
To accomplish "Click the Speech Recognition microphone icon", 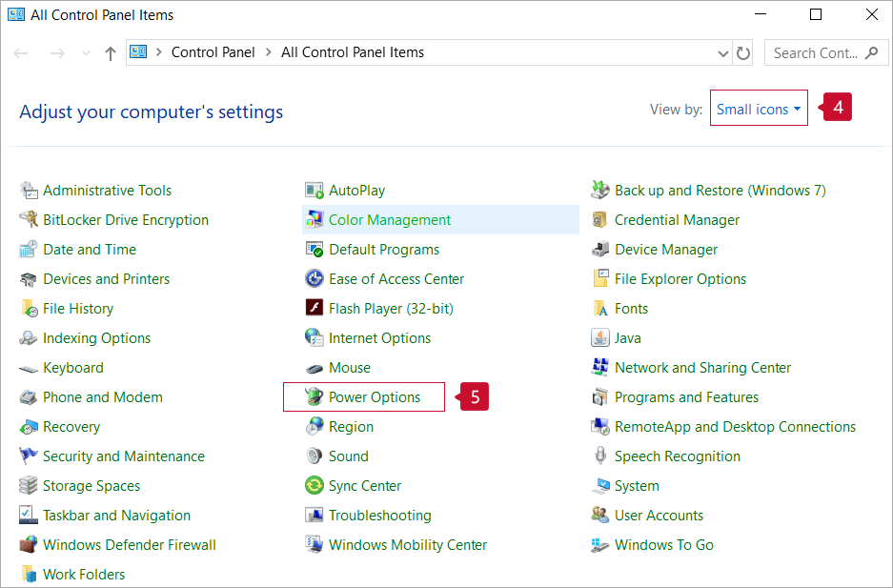I will coord(600,456).
